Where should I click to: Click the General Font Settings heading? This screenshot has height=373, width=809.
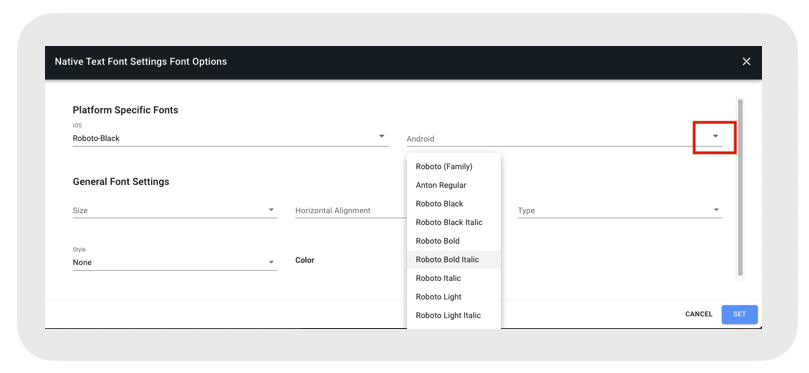(121, 182)
